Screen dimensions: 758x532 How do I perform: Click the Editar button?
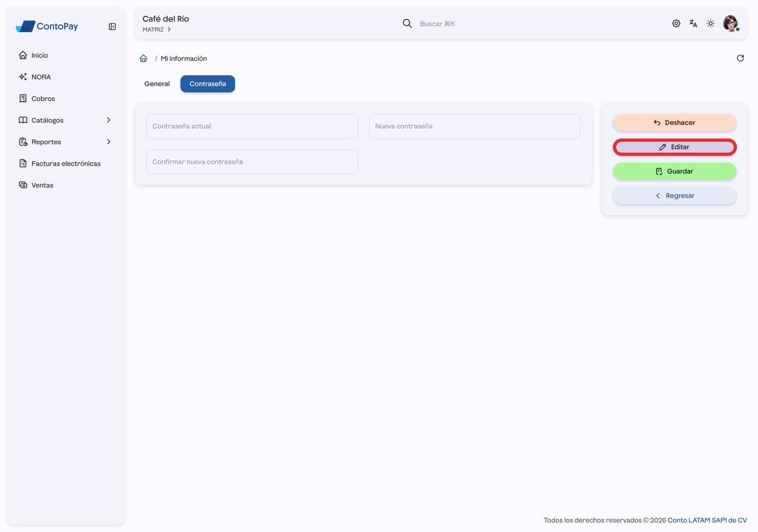point(675,147)
